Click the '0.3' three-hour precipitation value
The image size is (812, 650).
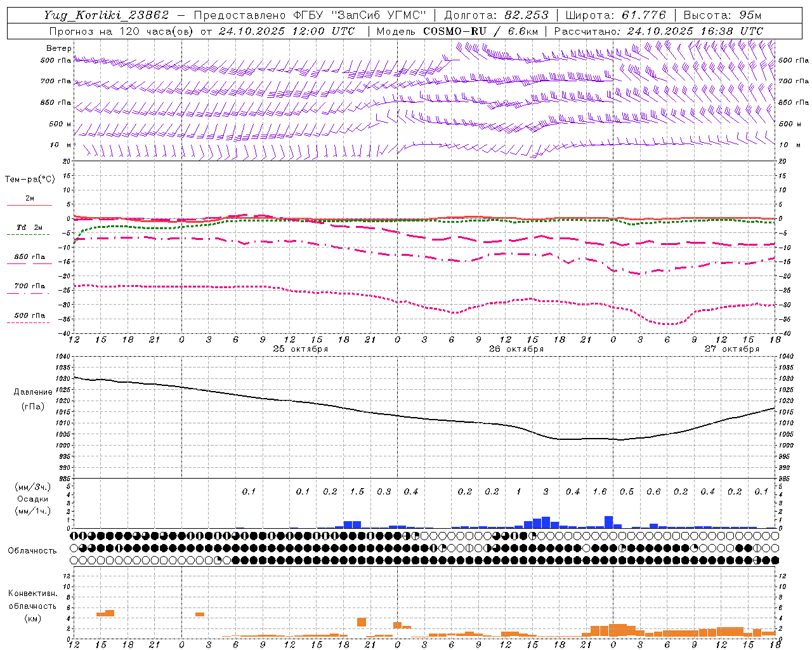click(x=384, y=491)
